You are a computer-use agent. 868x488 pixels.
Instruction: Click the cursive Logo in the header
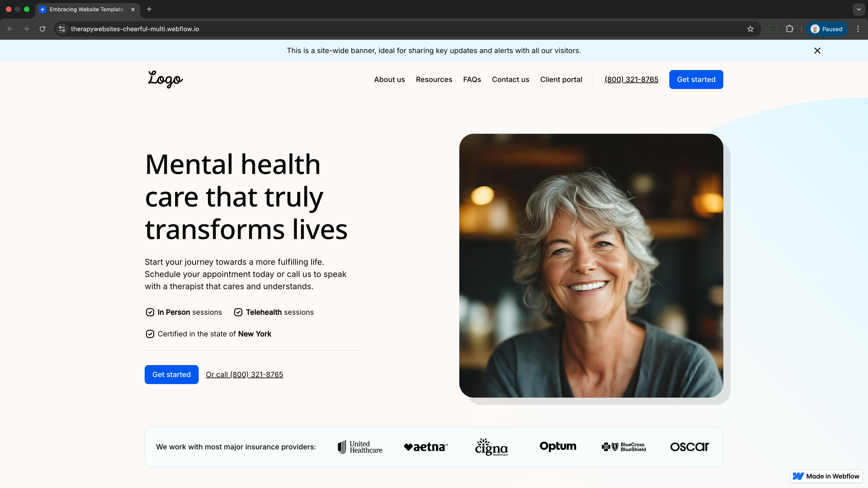(165, 80)
